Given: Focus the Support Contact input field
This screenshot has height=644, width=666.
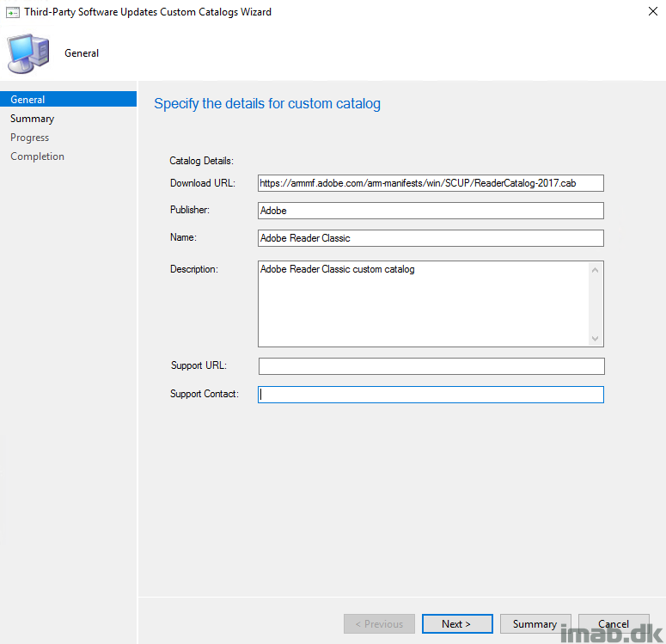Looking at the screenshot, I should [431, 395].
